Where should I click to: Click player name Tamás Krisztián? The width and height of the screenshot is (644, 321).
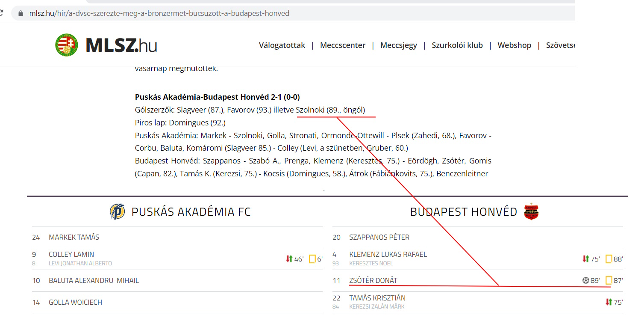tap(377, 298)
